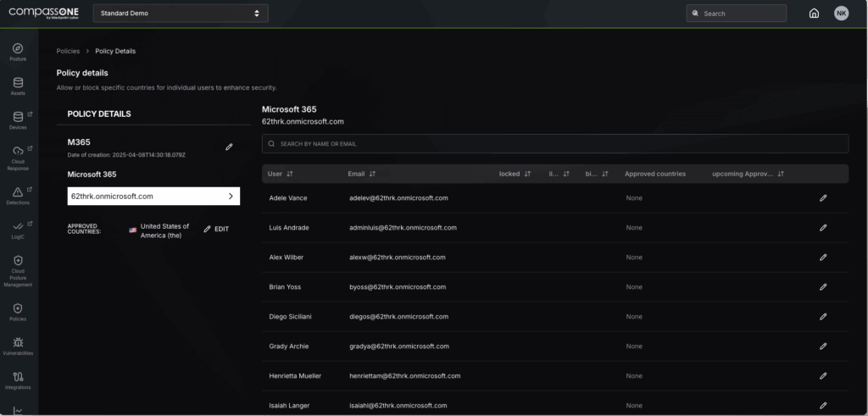The height and width of the screenshot is (416, 868).
Task: Select email diegos@62thrk.onmicrosoft.com
Action: click(399, 316)
